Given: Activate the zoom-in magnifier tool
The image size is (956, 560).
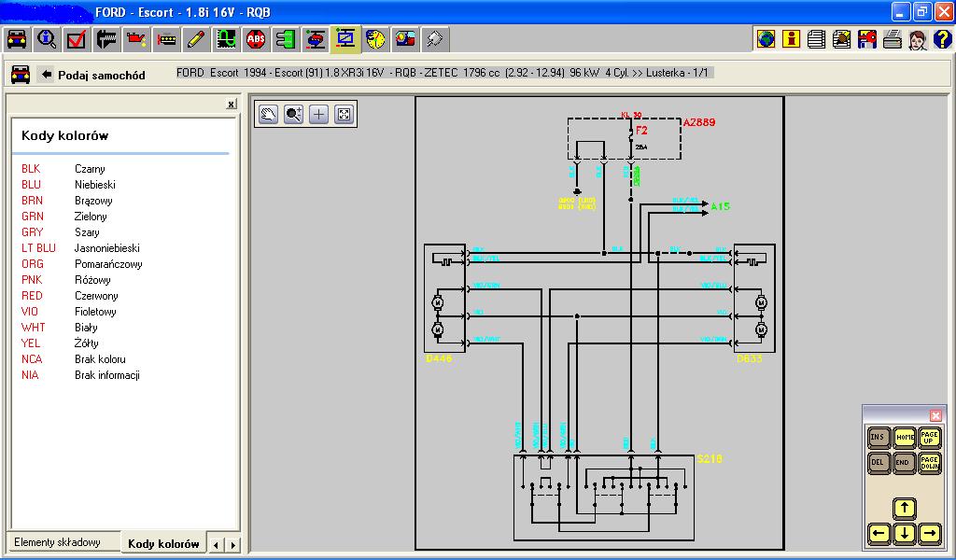Looking at the screenshot, I should click(294, 114).
